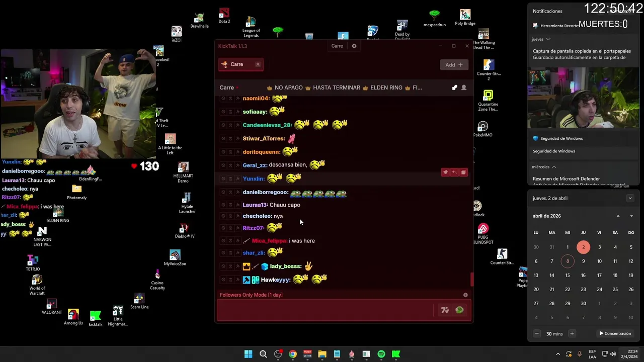Click the Add chatroom button

[454, 64]
